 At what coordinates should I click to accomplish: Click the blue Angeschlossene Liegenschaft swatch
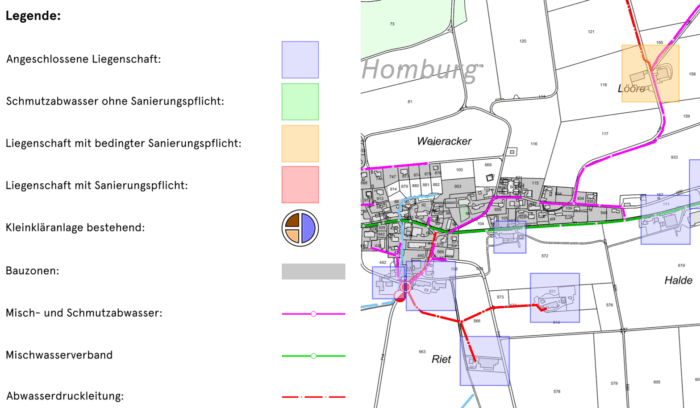[300, 59]
